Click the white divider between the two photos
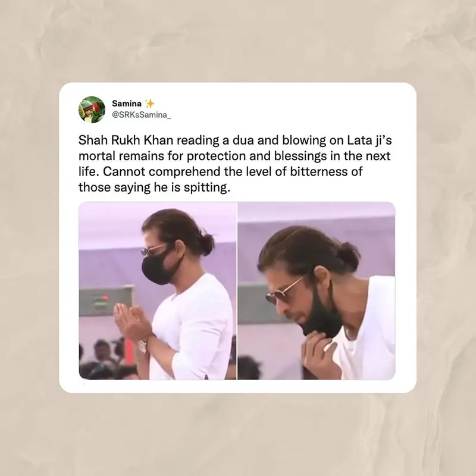Viewport: 476px width, 476px height. tap(237, 290)
